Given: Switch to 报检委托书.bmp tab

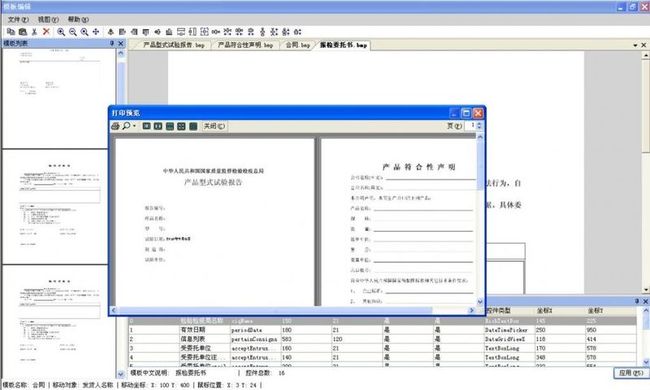Looking at the screenshot, I should click(343, 45).
